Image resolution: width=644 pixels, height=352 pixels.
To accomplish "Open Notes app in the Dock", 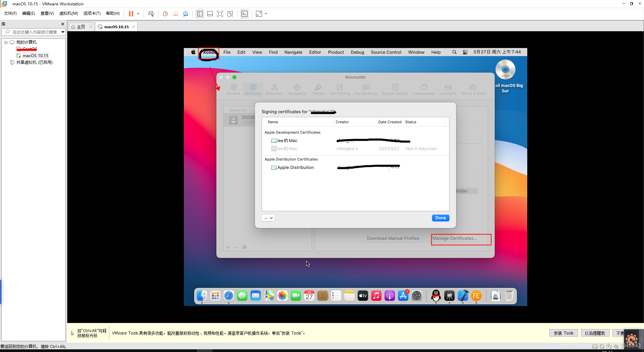I will coord(350,296).
